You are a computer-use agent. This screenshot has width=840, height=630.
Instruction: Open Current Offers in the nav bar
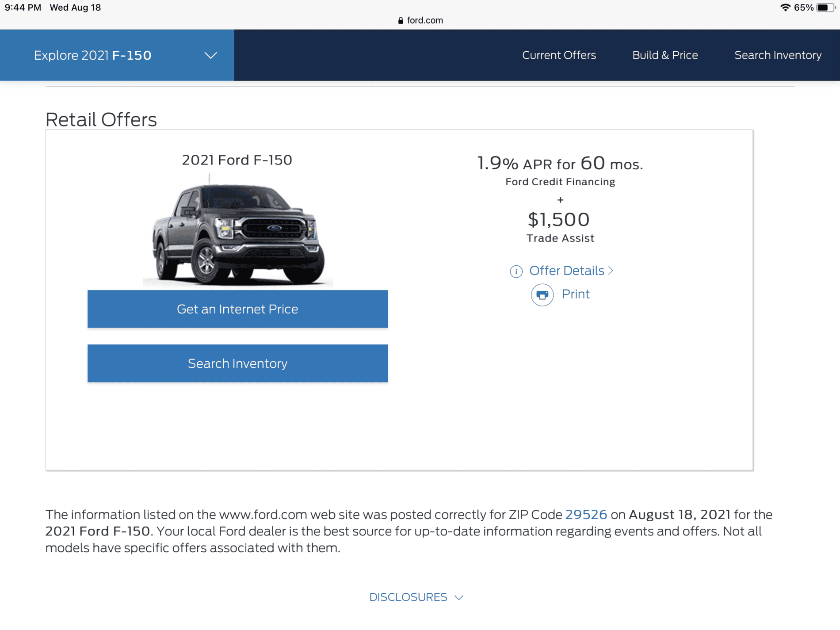point(559,55)
